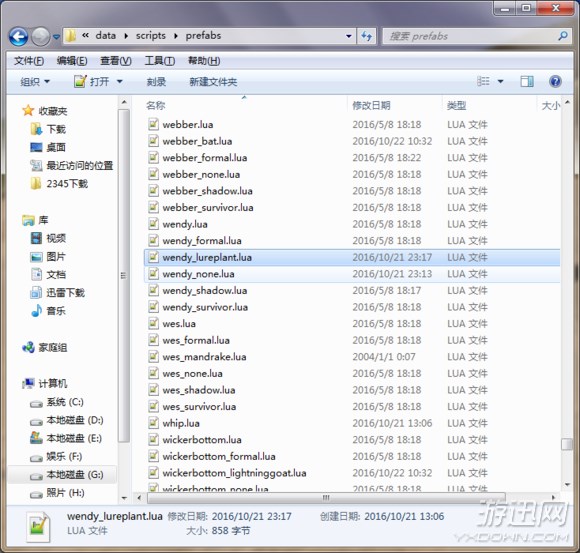Select the 家庭组 homegroup icon
Image resolution: width=580 pixels, height=553 pixels.
(x=28, y=347)
